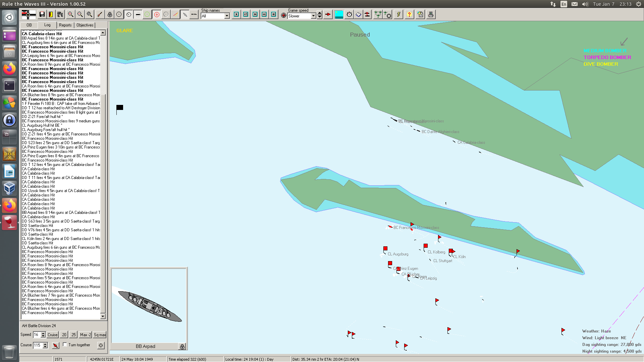644x362 pixels.
Task: Toggle the green range circle button
Action: (147, 14)
